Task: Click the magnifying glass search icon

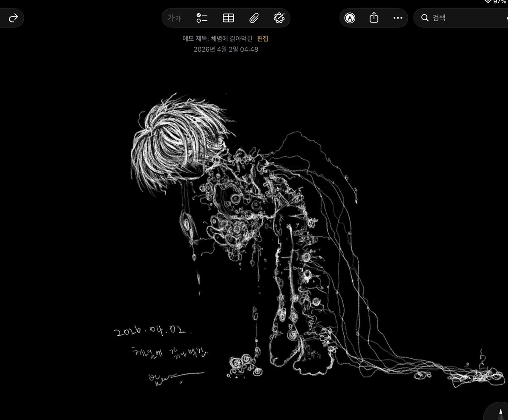Action: point(425,18)
